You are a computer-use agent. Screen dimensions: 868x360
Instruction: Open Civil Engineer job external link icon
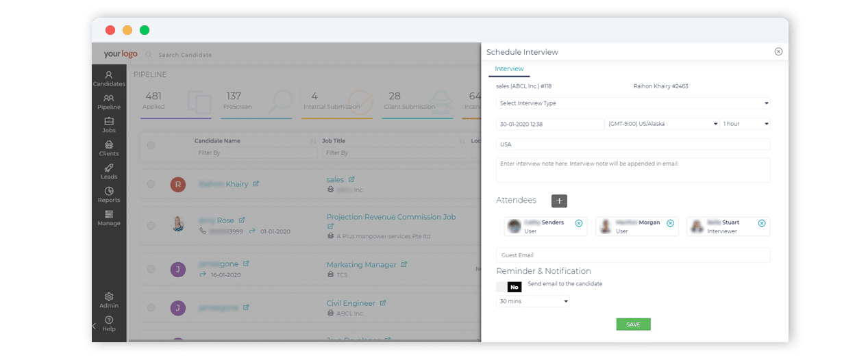(383, 303)
